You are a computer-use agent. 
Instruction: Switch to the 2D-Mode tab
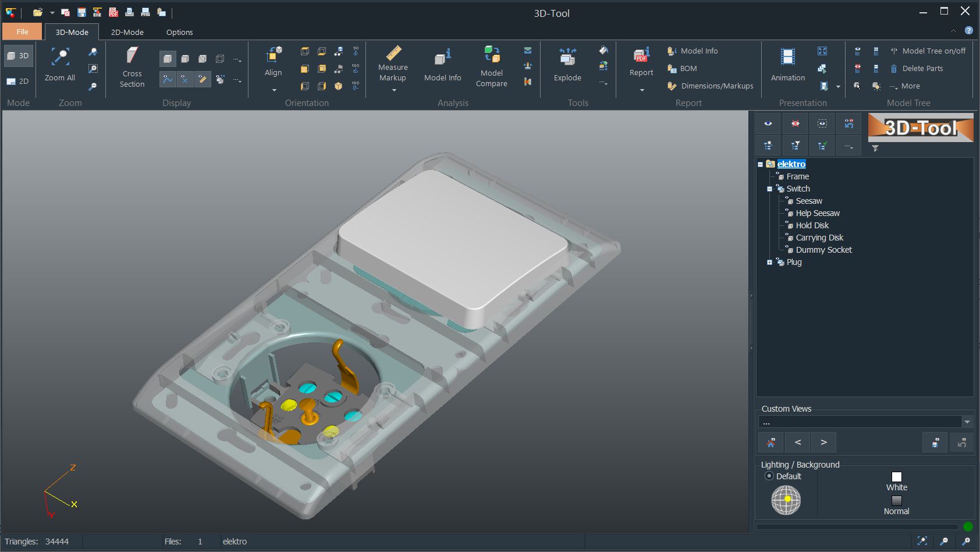tap(127, 32)
